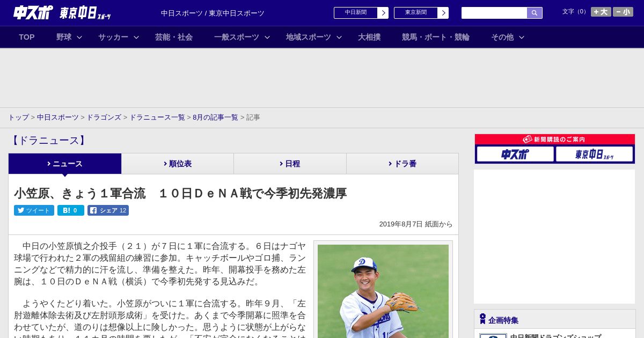Focus the header search input field
The image size is (644, 338).
[x=494, y=13]
